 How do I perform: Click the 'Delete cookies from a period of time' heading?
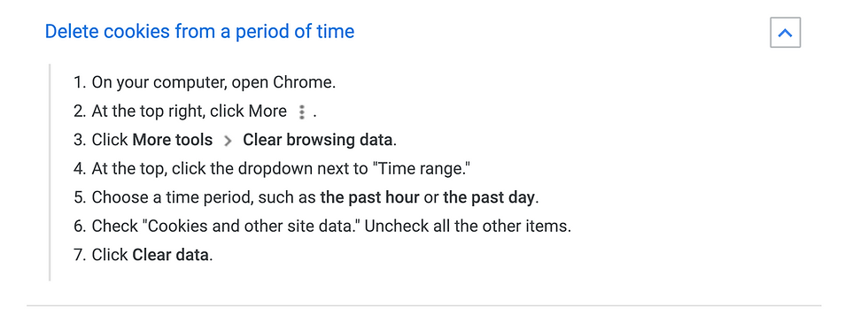(x=199, y=32)
